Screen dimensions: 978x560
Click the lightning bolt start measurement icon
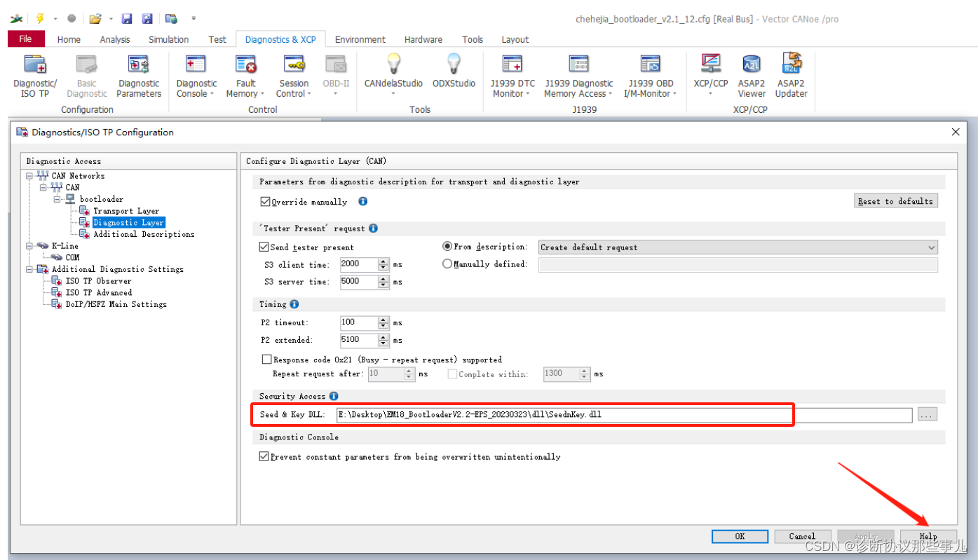click(x=40, y=18)
